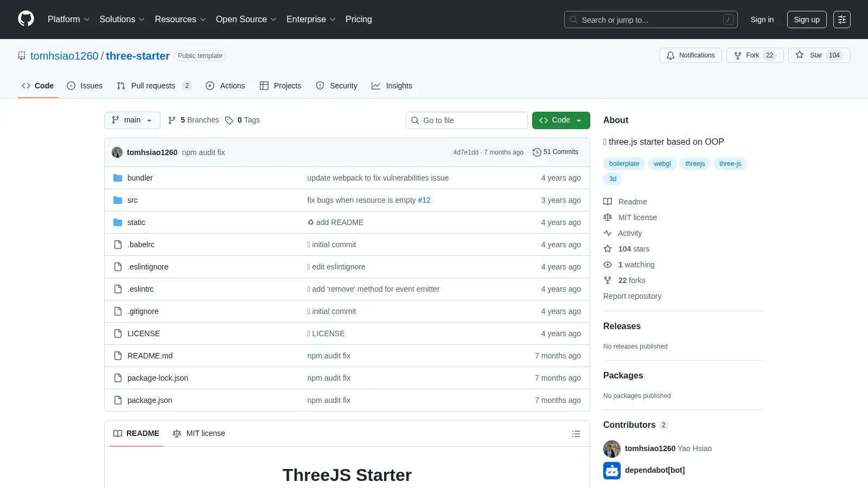
Task: Expand the Enterprise menu
Action: tap(311, 20)
